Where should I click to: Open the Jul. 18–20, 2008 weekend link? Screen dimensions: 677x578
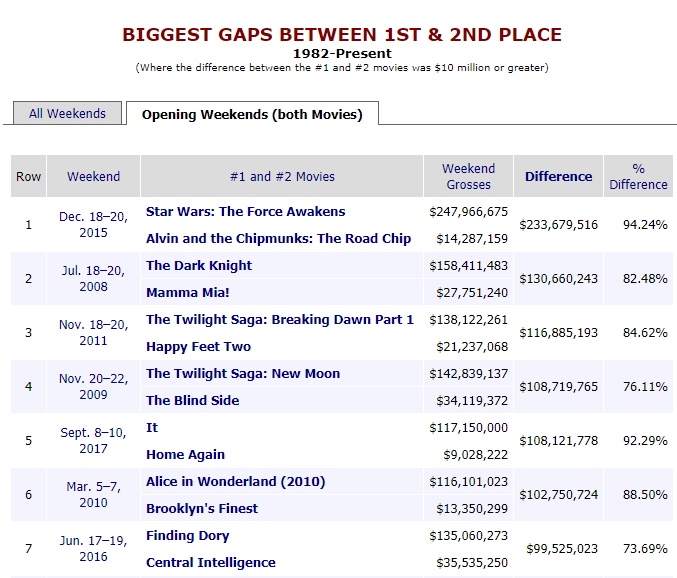[93, 278]
